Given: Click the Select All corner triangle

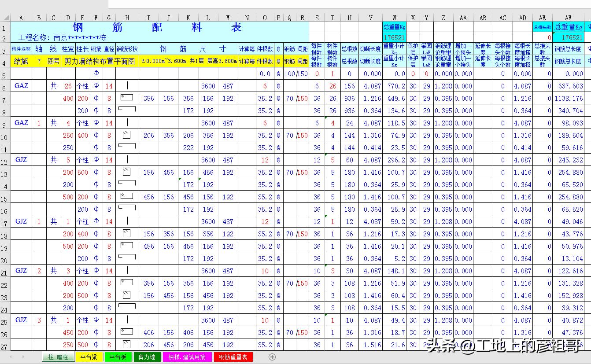Looking at the screenshot, I should [5, 18].
